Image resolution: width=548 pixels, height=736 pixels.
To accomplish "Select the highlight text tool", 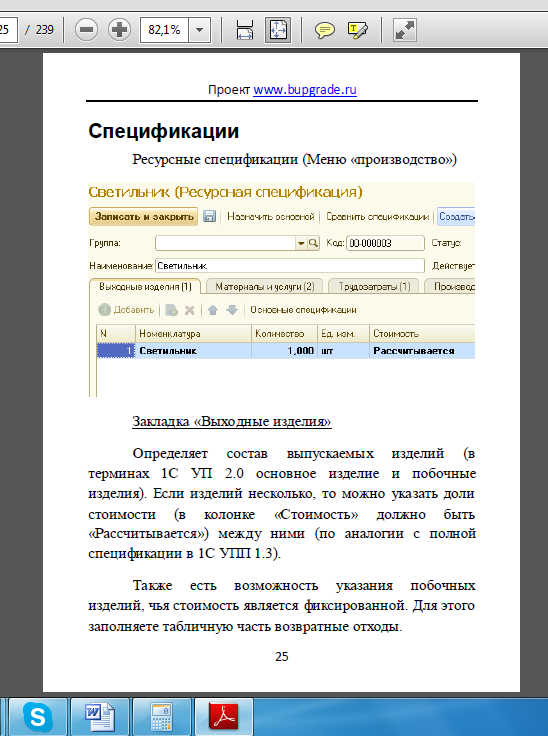I will [357, 31].
